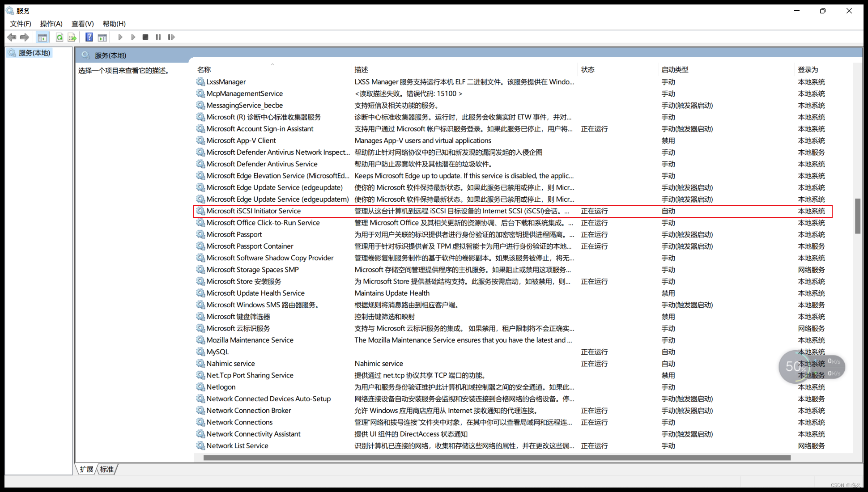Toggle the show/hide action pane icon
868x492 pixels.
pos(102,37)
